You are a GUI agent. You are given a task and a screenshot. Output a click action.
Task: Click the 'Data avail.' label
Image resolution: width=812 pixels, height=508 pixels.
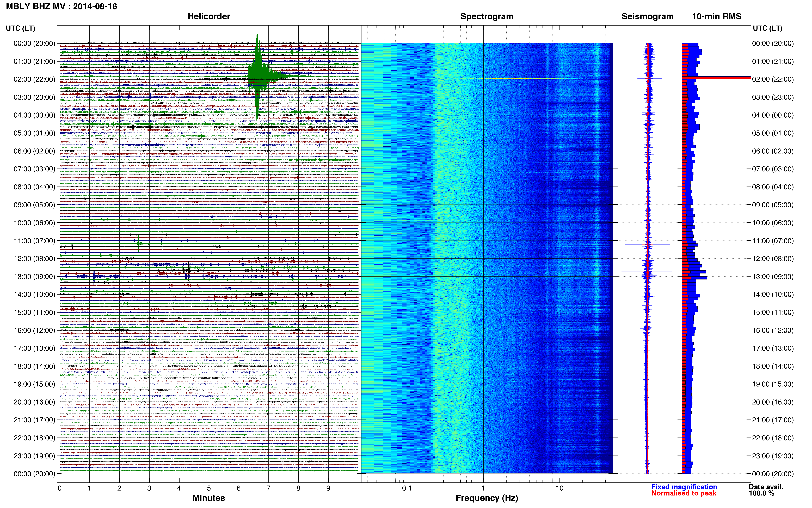766,487
